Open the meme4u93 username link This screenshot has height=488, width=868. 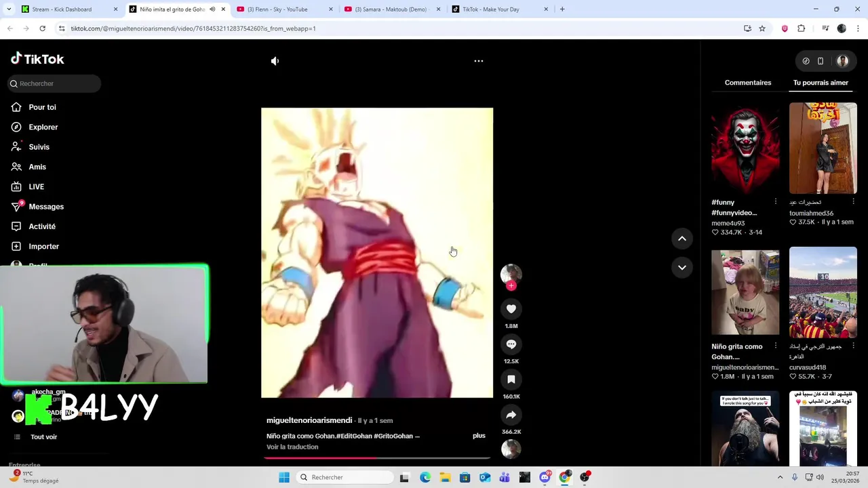pos(728,223)
